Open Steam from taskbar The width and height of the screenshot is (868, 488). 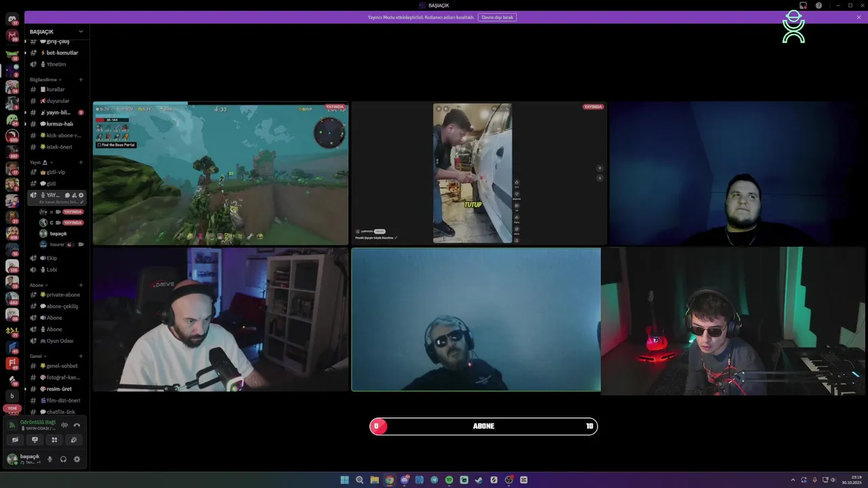(x=479, y=480)
